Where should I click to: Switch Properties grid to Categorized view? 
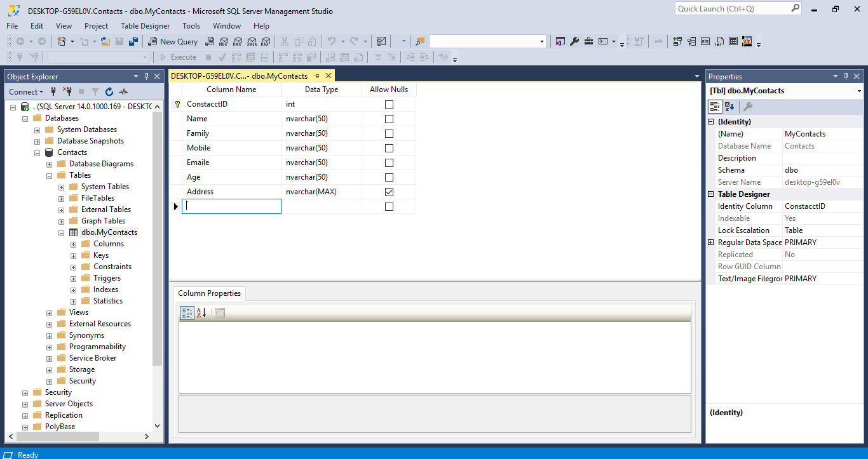pos(715,107)
